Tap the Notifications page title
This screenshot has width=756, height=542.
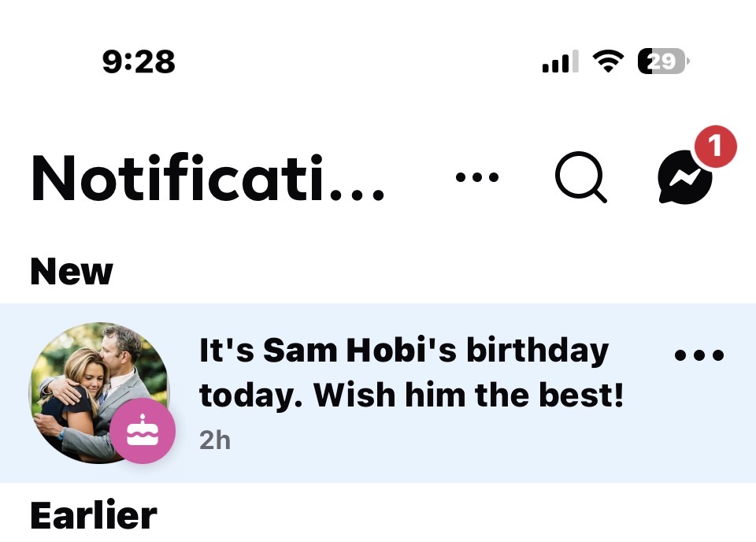click(x=208, y=178)
